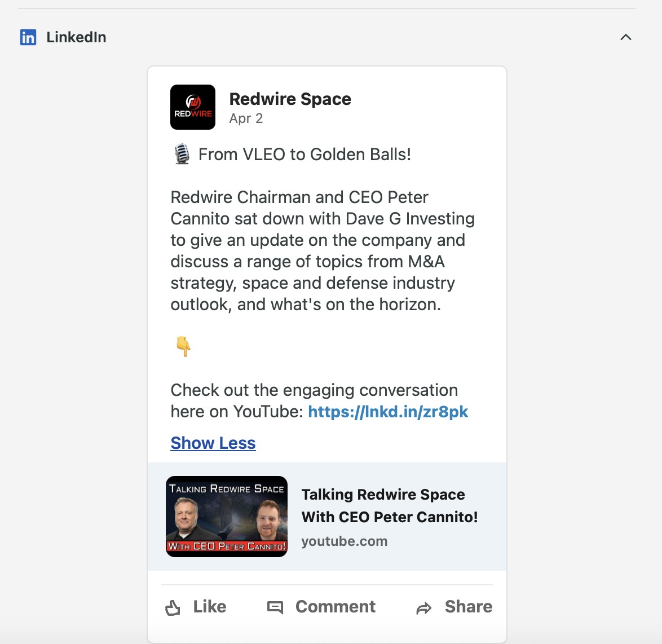The image size is (662, 644).
Task: Click the Redwire Space profile avatar
Action: [192, 107]
